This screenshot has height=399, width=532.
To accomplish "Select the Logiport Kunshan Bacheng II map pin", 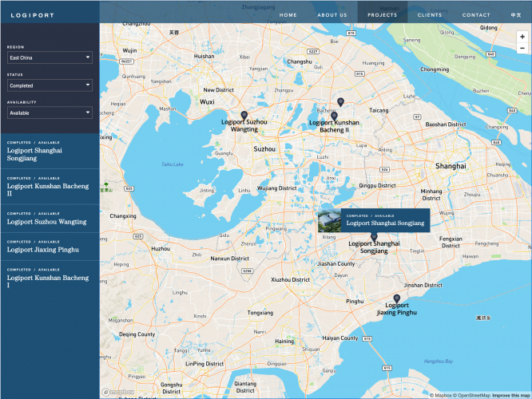I will tap(334, 117).
